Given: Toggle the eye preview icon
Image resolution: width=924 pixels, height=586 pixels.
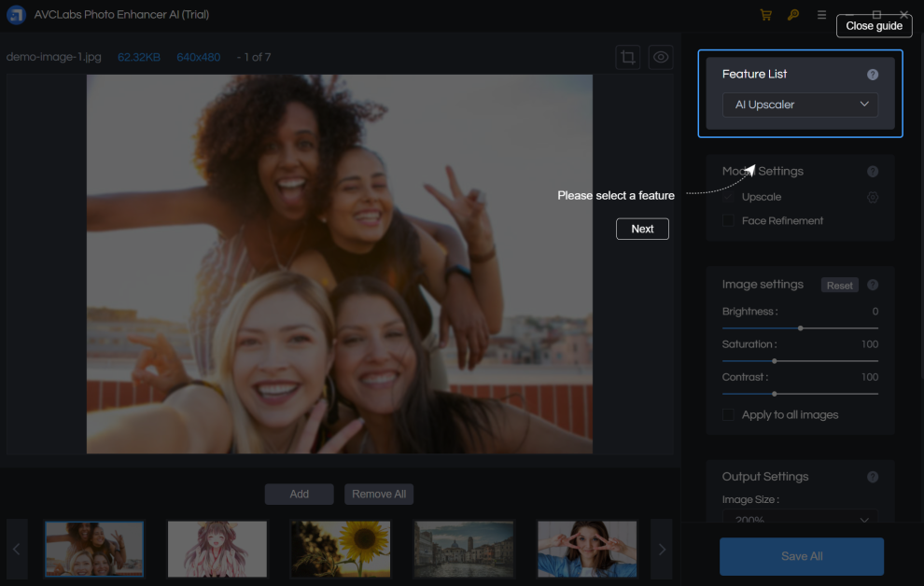Looking at the screenshot, I should coord(661,57).
